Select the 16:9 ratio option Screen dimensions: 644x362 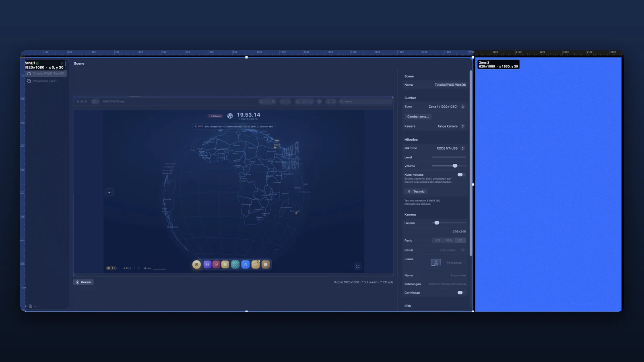pos(449,241)
